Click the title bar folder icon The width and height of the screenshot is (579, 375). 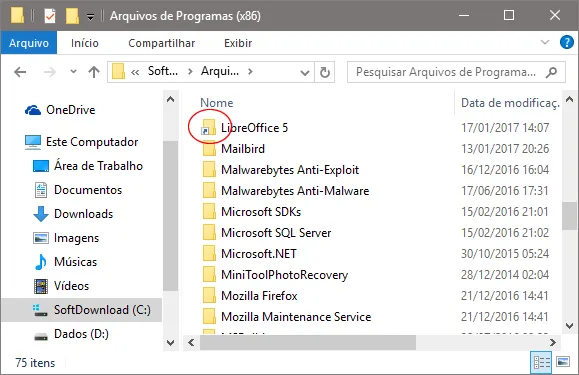[x=17, y=16]
